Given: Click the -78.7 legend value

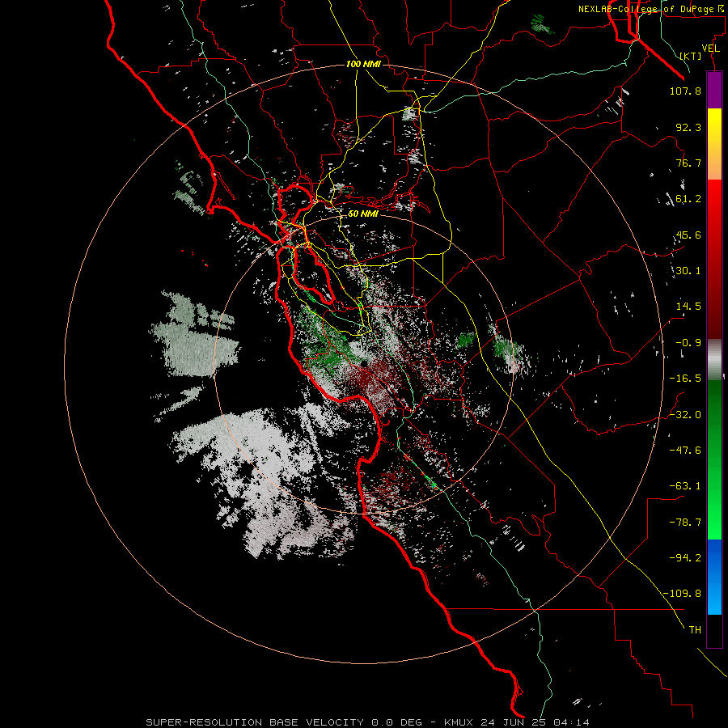Looking at the screenshot, I should (x=685, y=523).
